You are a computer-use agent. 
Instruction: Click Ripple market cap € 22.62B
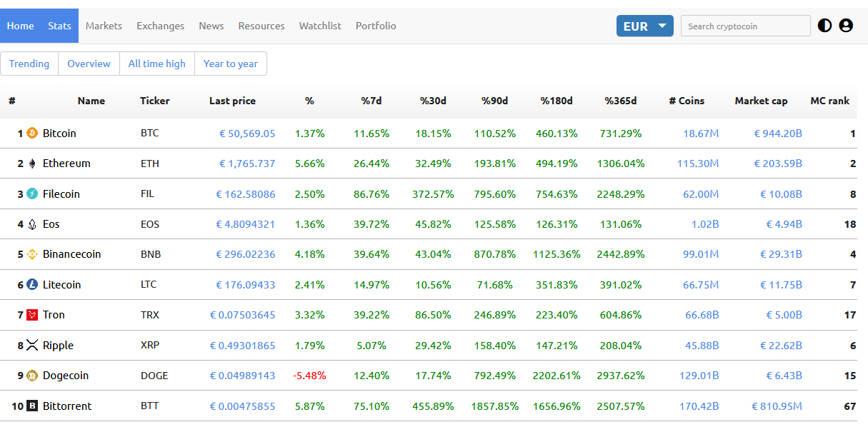pyautogui.click(x=781, y=345)
